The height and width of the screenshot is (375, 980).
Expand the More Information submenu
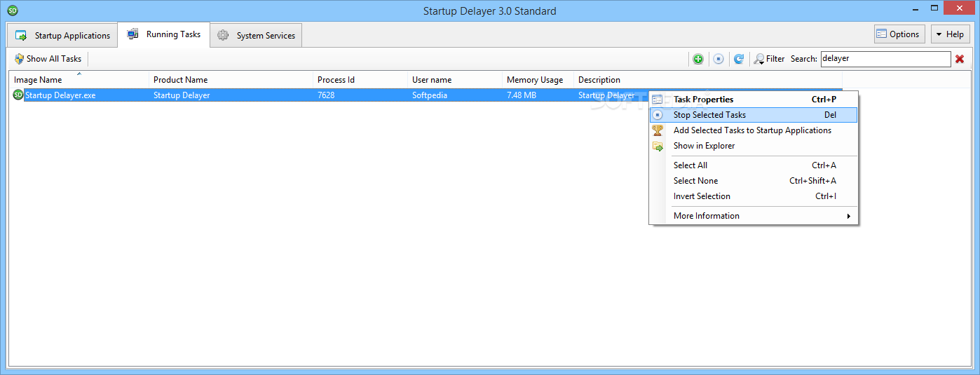[754, 216]
